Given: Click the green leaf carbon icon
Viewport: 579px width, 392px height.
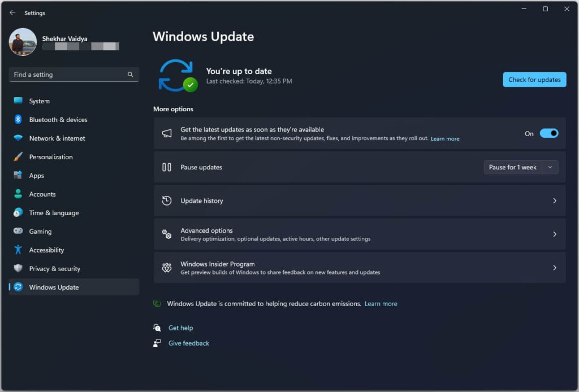Looking at the screenshot, I should coord(157,303).
